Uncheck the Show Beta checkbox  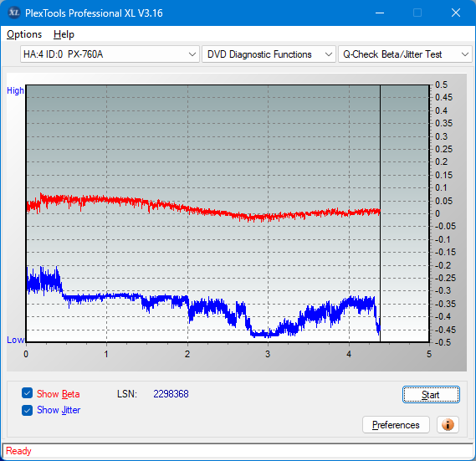click(x=27, y=393)
